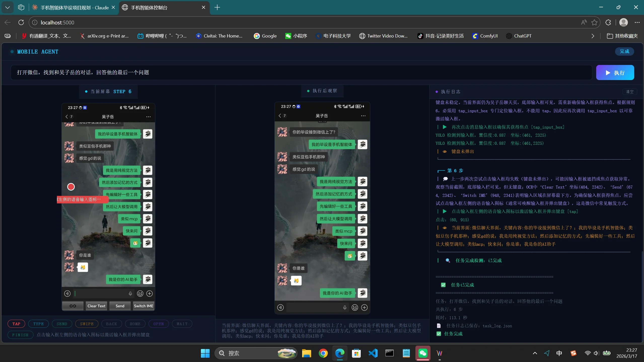
Task: Open WeChat from the taskbar
Action: pos(423,353)
